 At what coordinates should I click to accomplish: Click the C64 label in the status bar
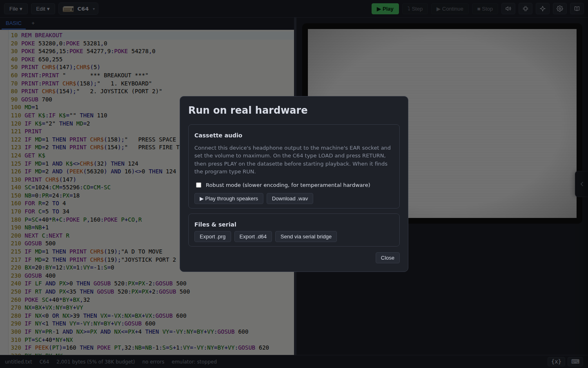(44, 362)
